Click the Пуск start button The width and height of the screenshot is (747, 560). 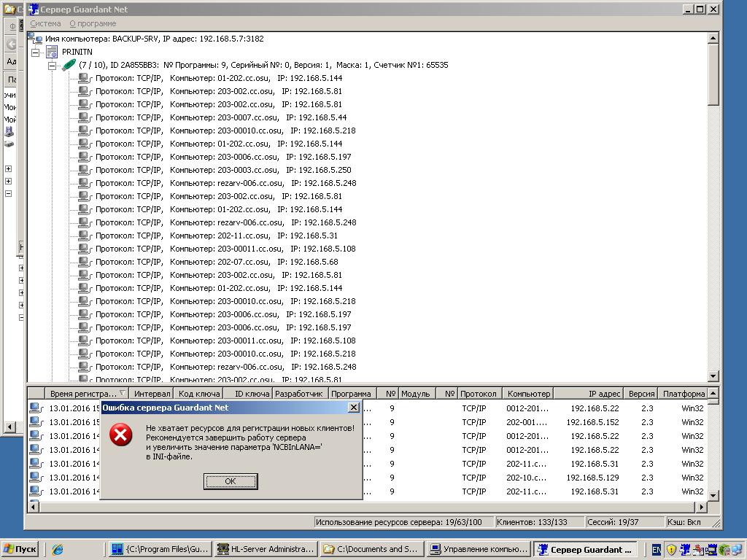[x=20, y=550]
